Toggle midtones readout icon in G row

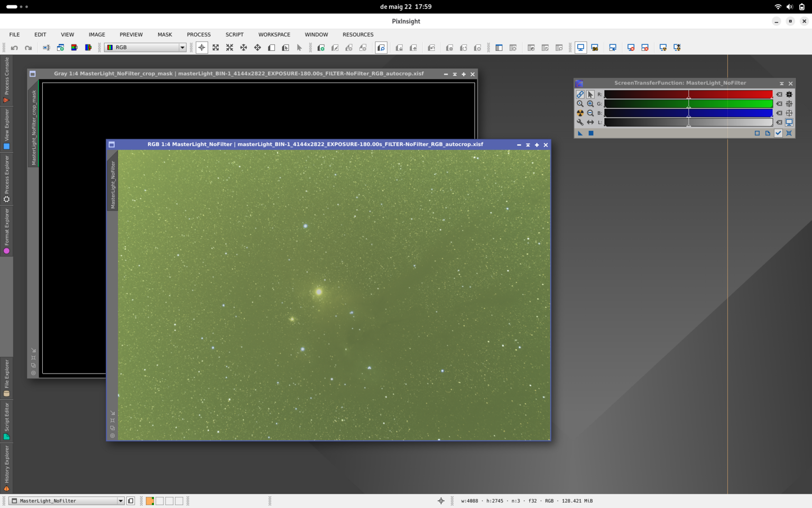(x=789, y=104)
